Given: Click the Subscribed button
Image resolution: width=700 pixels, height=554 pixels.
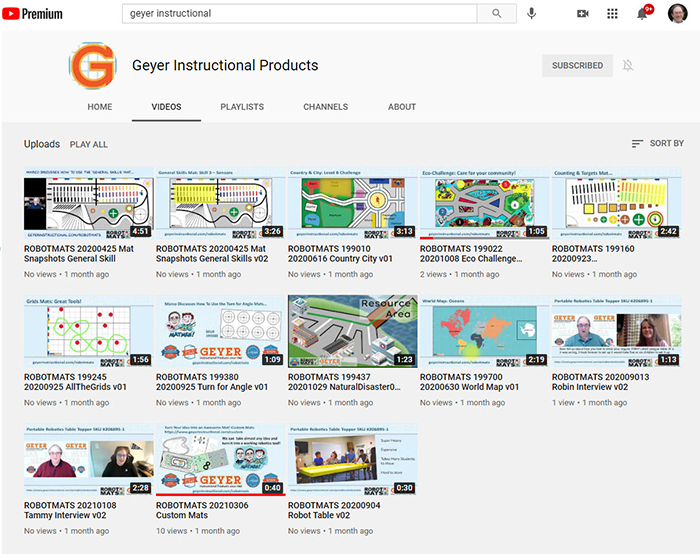Looking at the screenshot, I should point(577,66).
